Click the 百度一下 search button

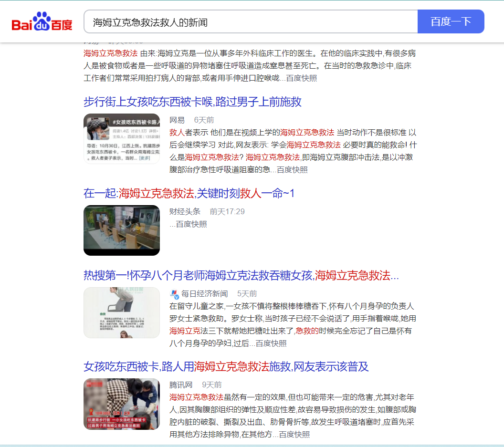[x=451, y=21]
